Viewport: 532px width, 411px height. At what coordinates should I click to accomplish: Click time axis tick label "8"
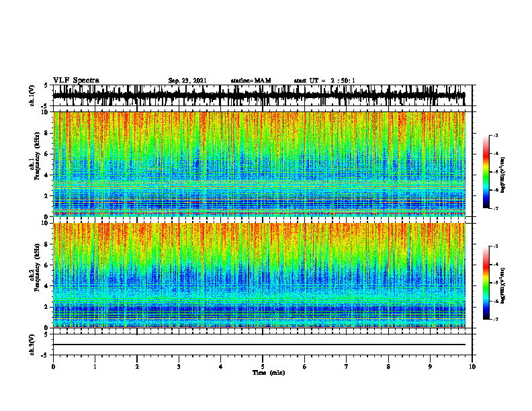coord(388,367)
